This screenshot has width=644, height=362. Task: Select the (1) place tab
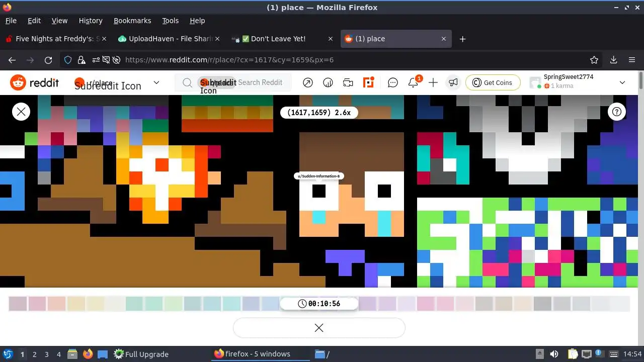(x=396, y=39)
